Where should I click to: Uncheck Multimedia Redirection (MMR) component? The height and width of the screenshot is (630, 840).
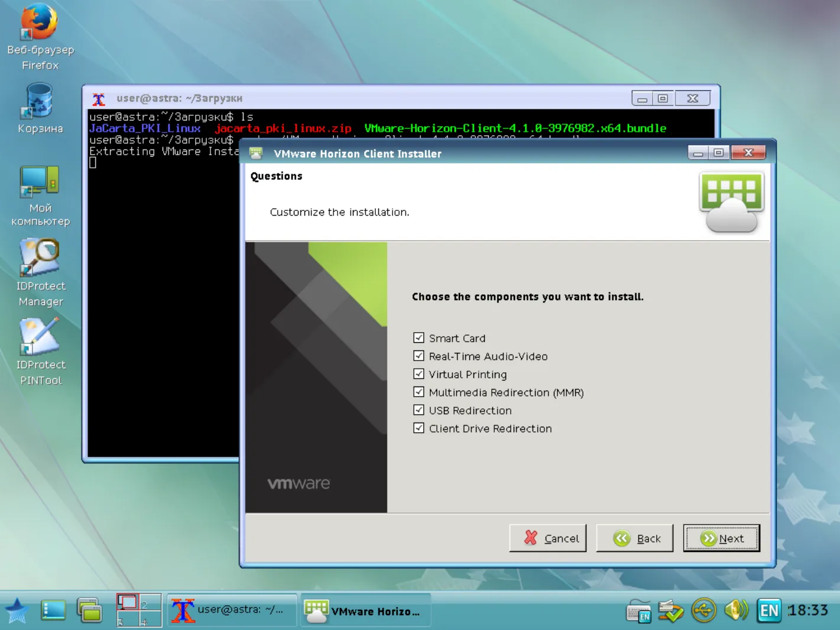coord(419,392)
